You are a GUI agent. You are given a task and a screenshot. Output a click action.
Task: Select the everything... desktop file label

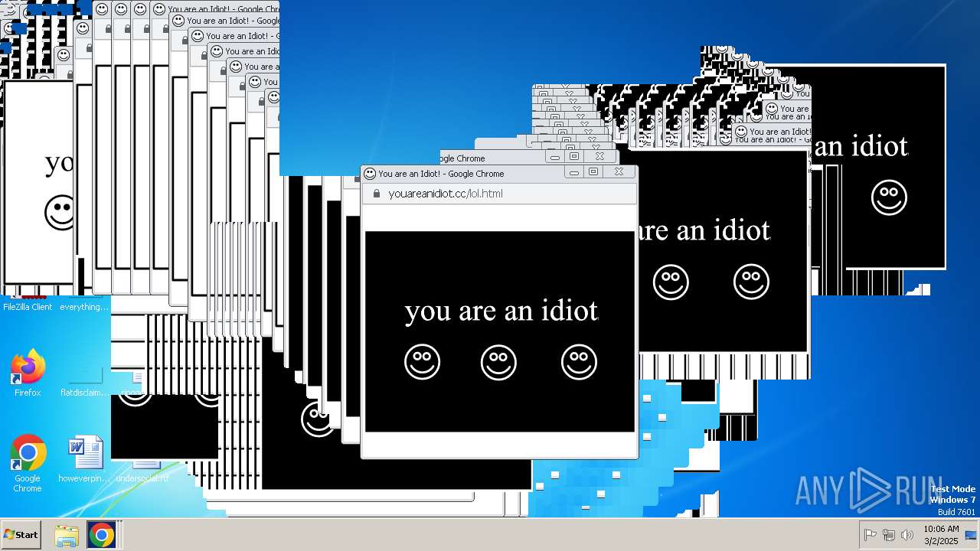point(84,307)
